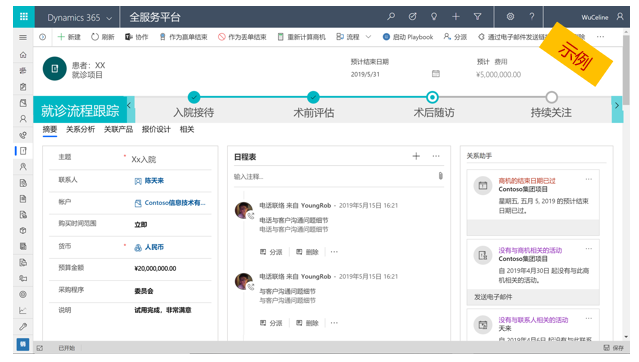Open the WuCeline user profile
639x362 pixels.
(602, 17)
